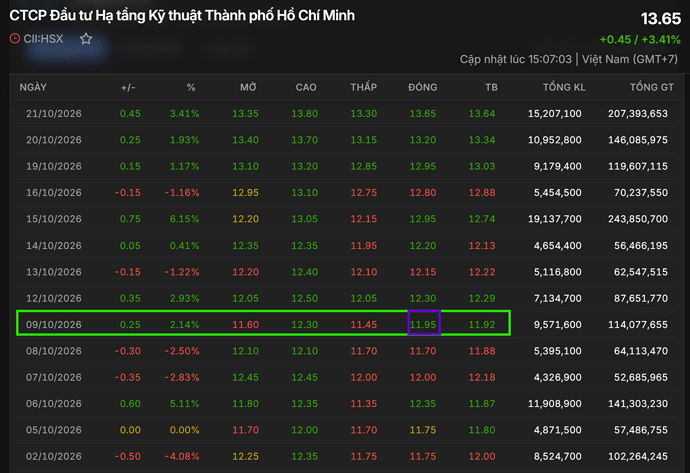Click the +/- column header
The width and height of the screenshot is (690, 473).
click(x=128, y=87)
